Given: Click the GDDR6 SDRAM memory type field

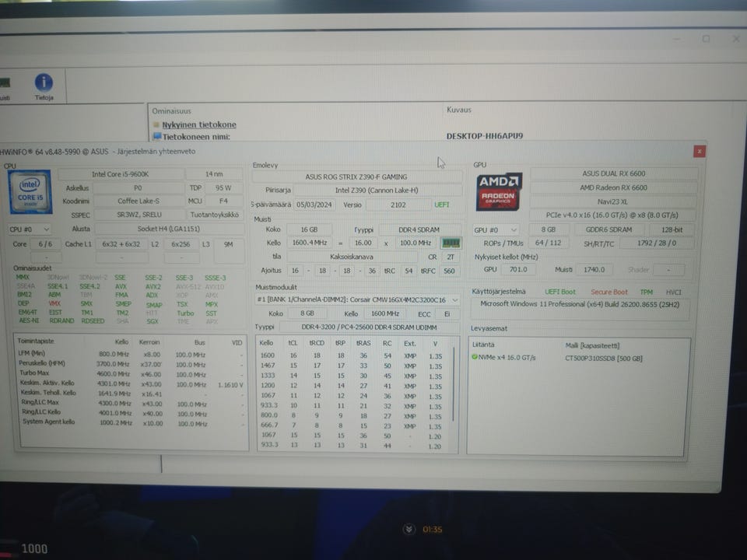Looking at the screenshot, I should 608,229.
